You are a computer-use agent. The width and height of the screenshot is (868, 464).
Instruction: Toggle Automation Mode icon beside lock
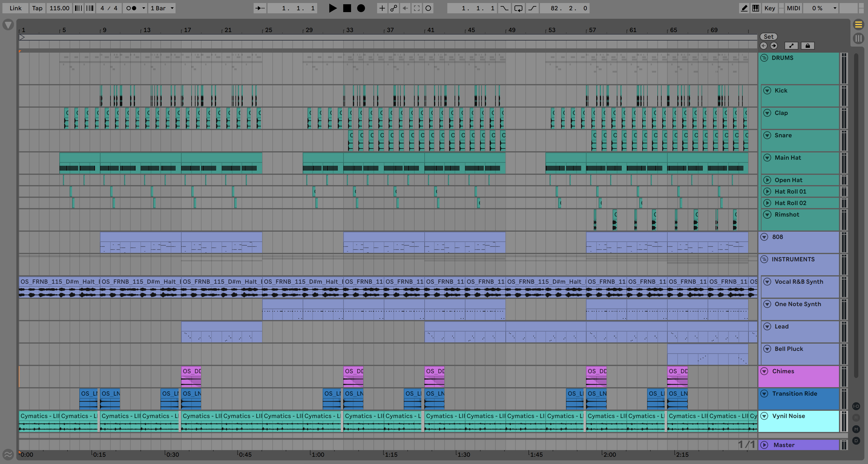791,45
